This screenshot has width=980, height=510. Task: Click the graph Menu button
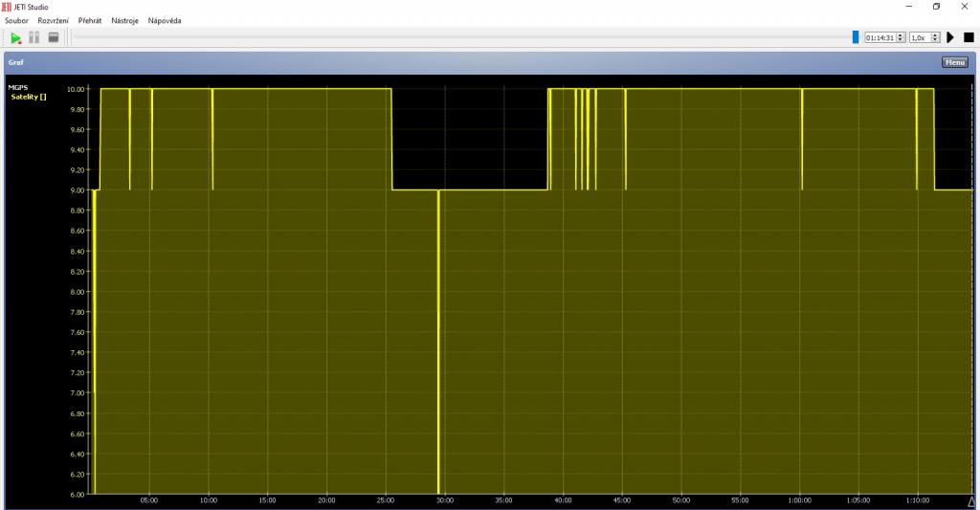coord(954,62)
